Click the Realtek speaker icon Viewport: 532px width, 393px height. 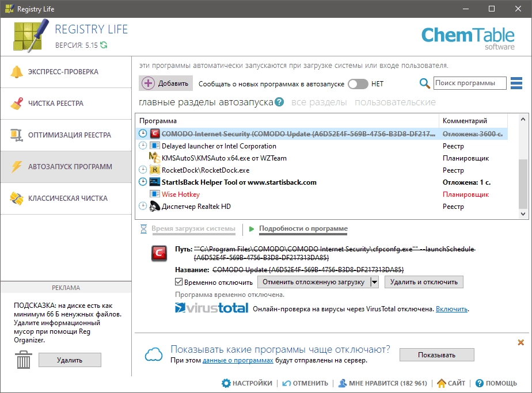155,206
